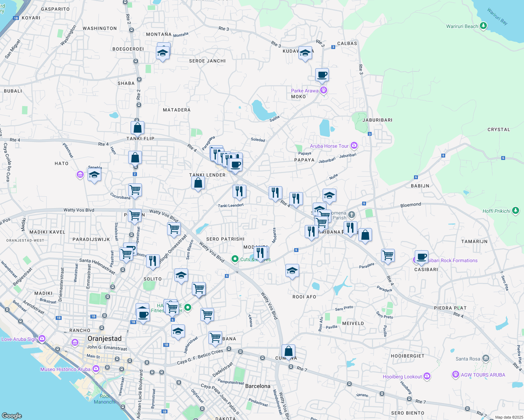Select the Santa Rosa marker
524x420 pixels.
486,358
